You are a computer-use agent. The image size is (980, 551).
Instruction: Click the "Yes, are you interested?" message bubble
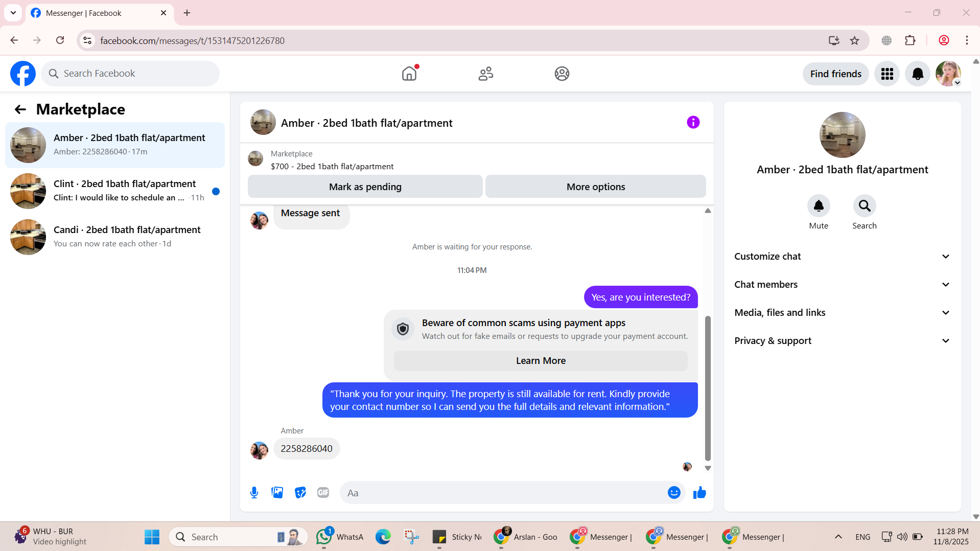[x=641, y=297]
